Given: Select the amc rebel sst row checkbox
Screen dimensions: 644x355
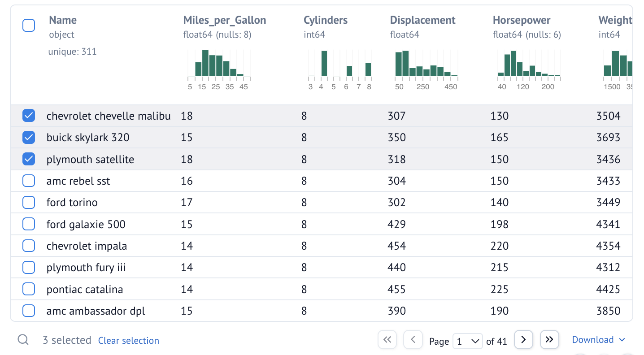Looking at the screenshot, I should coord(29,181).
